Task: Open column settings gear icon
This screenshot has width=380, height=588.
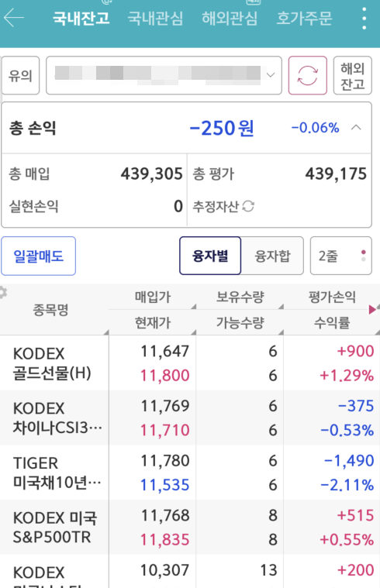Action: [3, 293]
